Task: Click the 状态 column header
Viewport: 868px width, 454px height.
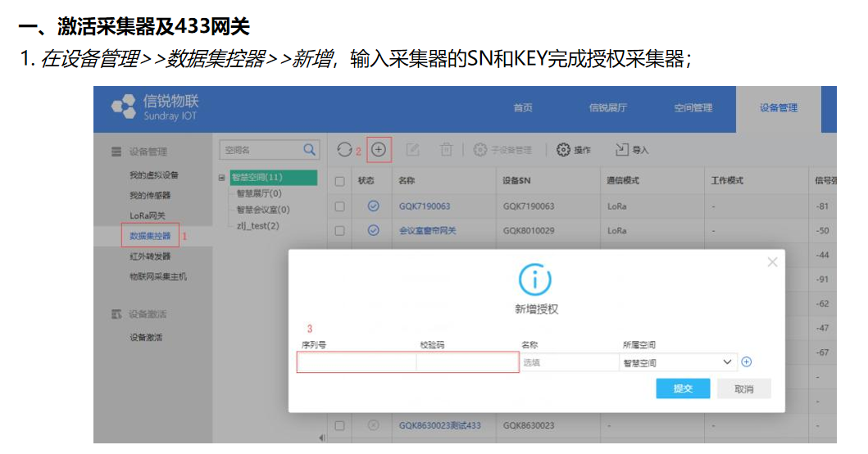Action: coord(366,180)
